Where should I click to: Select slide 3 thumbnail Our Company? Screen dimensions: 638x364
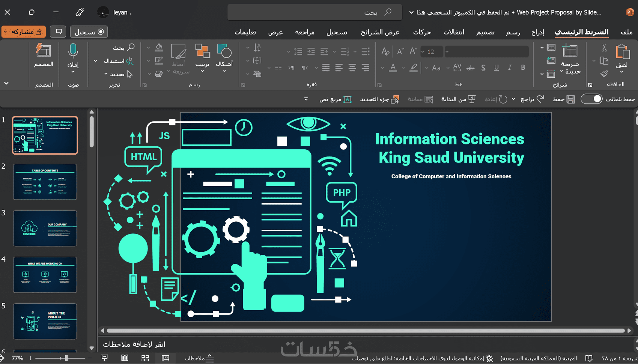[x=45, y=228]
